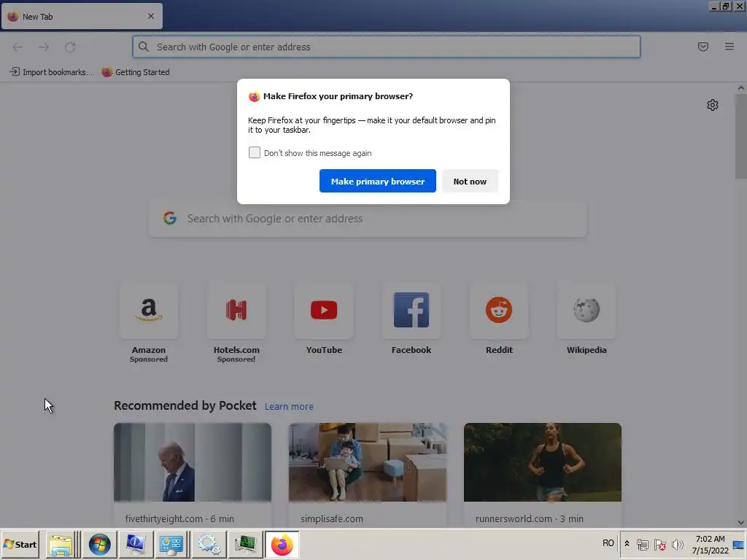
Task: Open the Windows Start menu
Action: [x=20, y=544]
